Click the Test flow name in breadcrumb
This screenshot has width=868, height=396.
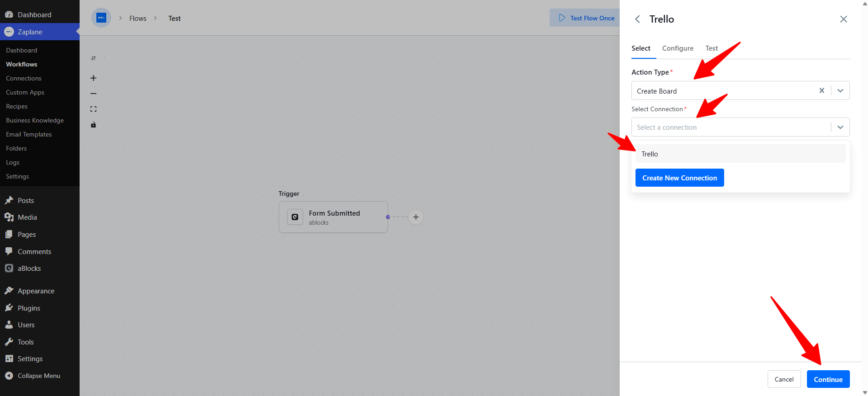coord(175,19)
